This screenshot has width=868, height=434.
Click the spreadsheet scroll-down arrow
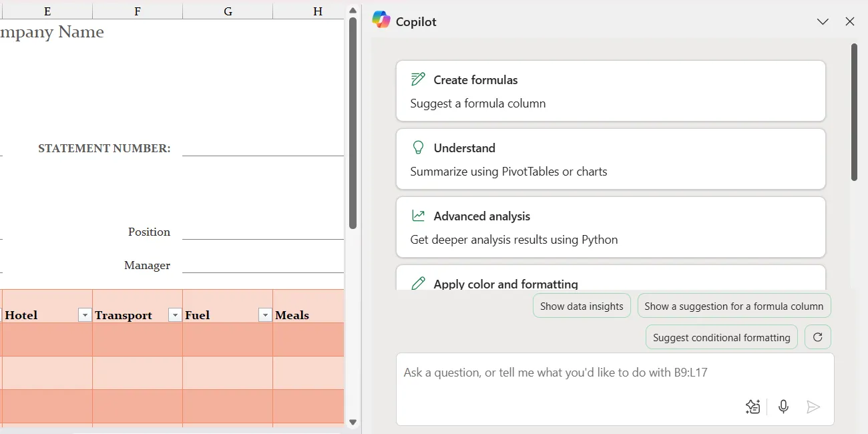point(353,421)
